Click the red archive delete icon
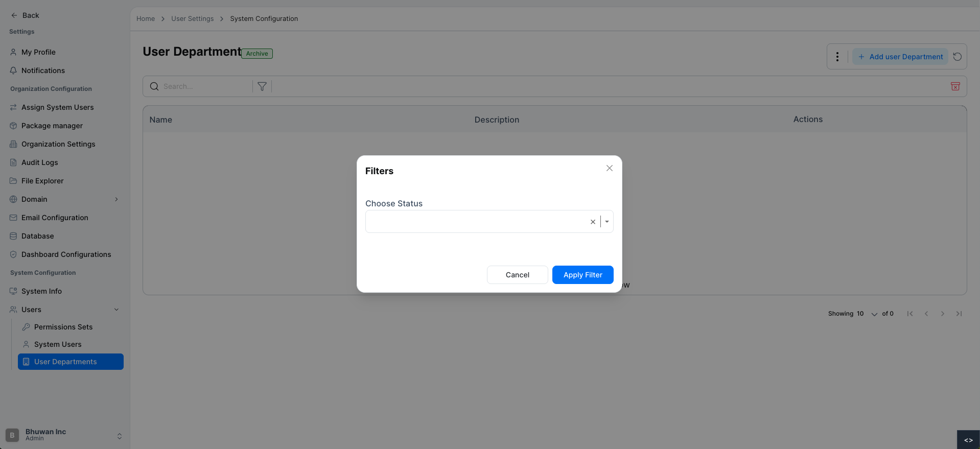This screenshot has height=449, width=980. pos(955,86)
